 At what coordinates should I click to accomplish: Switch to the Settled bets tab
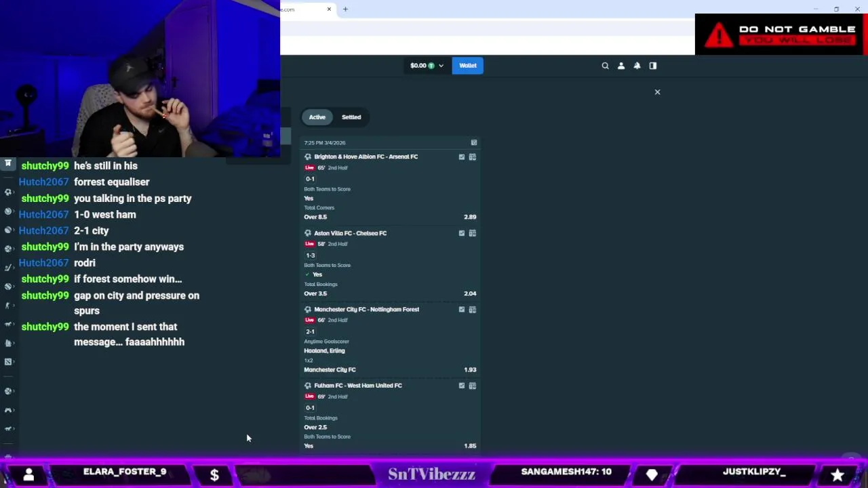351,117
